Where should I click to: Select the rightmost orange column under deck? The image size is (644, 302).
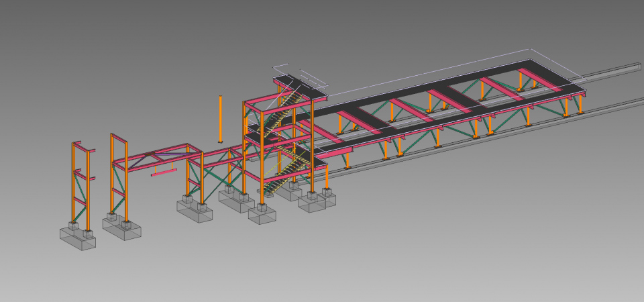(580, 104)
